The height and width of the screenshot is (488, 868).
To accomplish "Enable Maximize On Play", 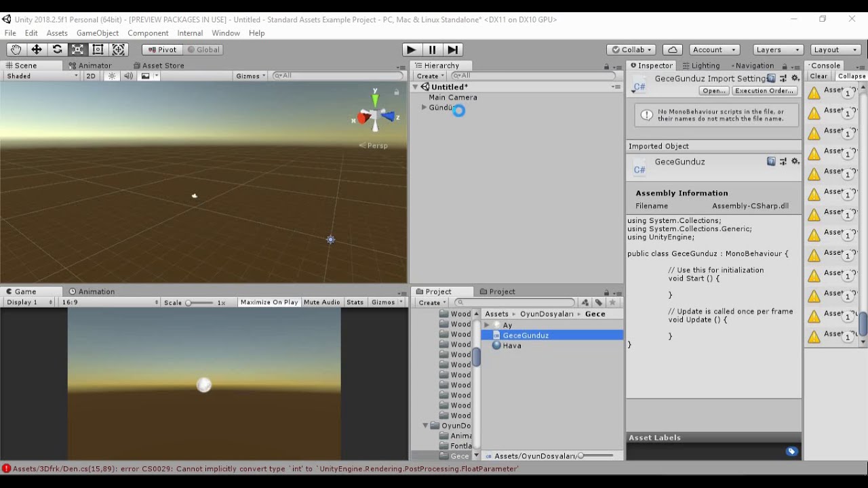I will pos(269,302).
